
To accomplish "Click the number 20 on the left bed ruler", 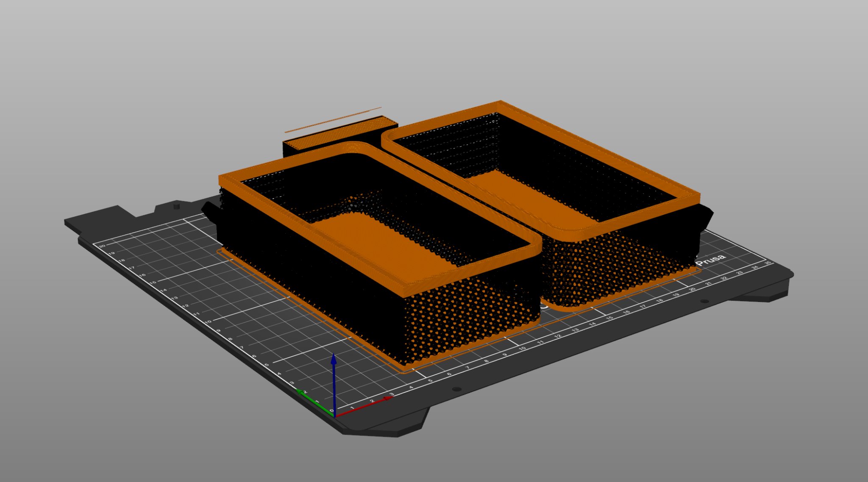I will [x=102, y=246].
